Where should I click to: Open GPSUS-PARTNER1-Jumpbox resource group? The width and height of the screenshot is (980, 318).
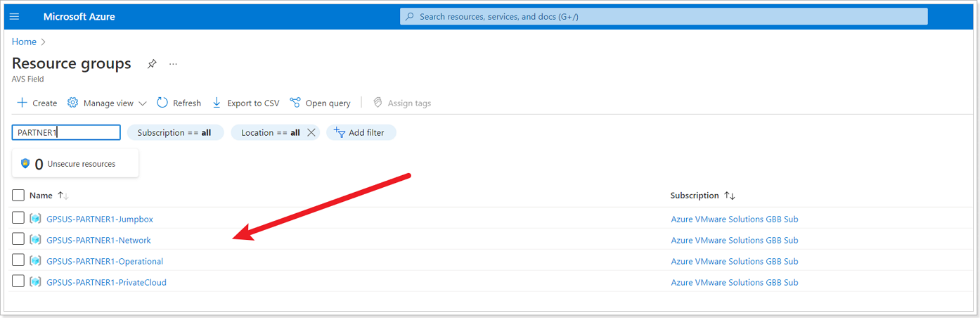click(100, 219)
